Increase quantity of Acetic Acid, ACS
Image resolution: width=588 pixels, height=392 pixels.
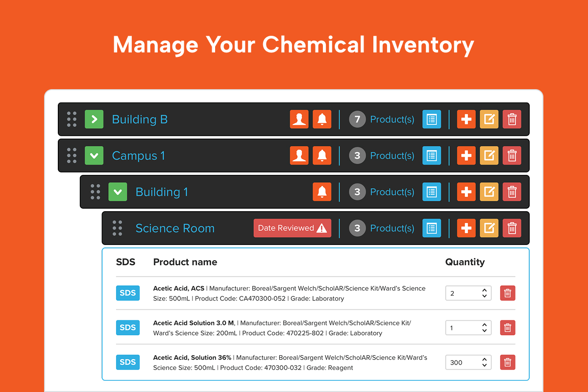(484, 290)
